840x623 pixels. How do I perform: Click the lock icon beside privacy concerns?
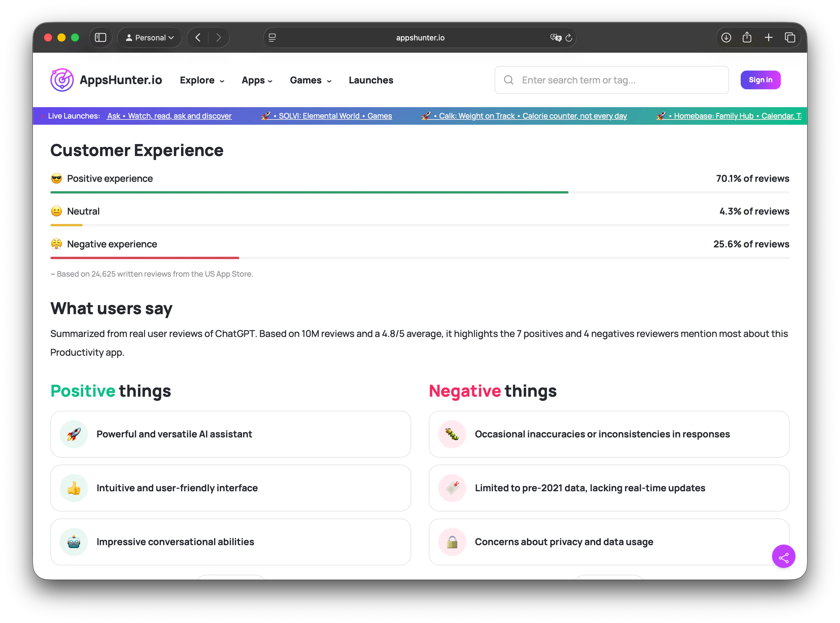pyautogui.click(x=452, y=542)
